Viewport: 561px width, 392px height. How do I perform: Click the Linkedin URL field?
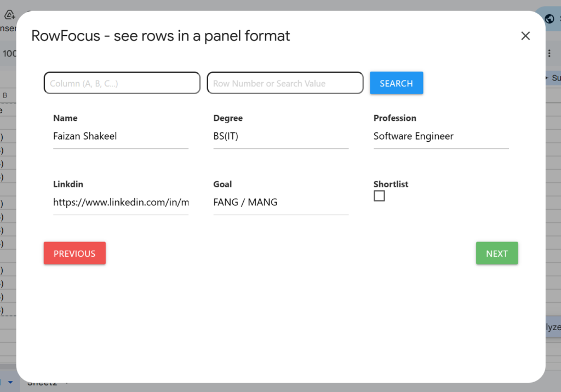(121, 203)
